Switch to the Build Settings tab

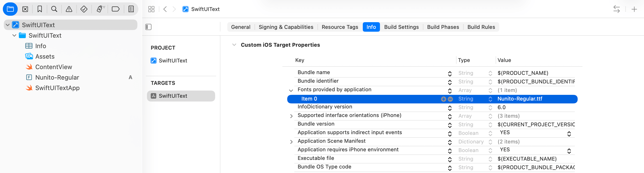tap(401, 27)
